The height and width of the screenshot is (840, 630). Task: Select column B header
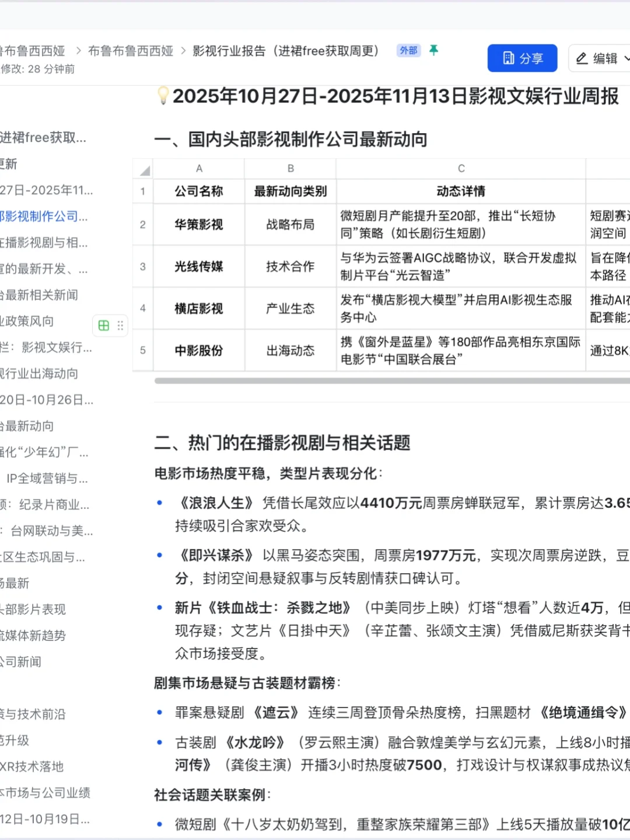coord(290,169)
